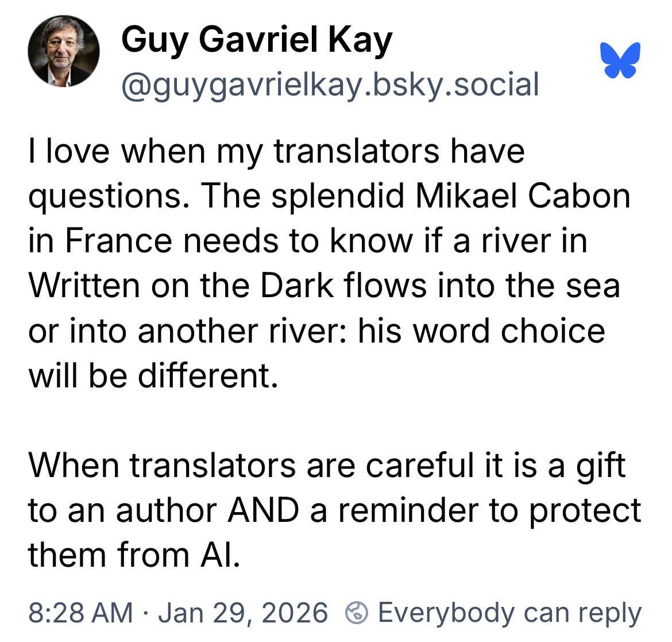Click the capitalized word AND in post
Image resolution: width=672 pixels, height=642 pixels.
point(263,510)
